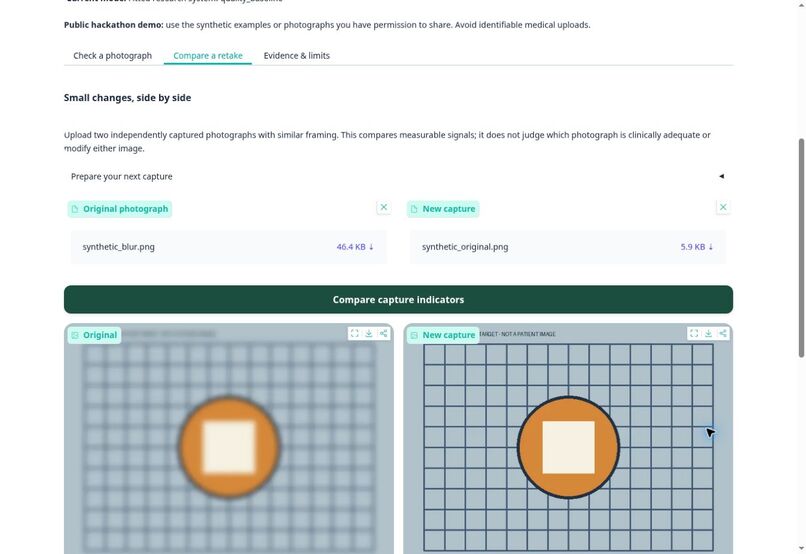Open the Evidence & limits tab
This screenshot has height=554, width=806.
point(297,56)
